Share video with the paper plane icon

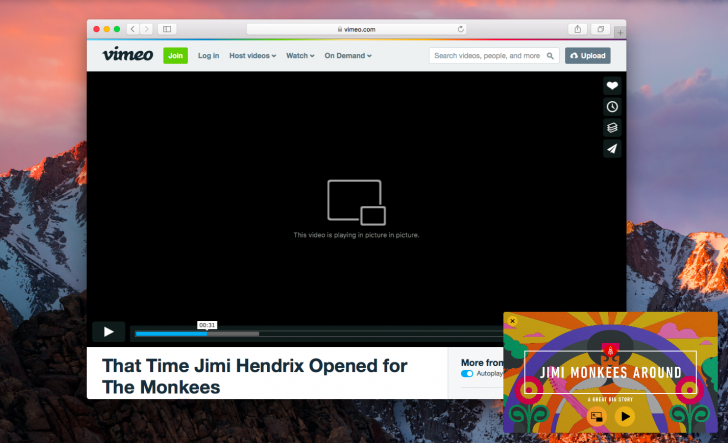point(612,149)
